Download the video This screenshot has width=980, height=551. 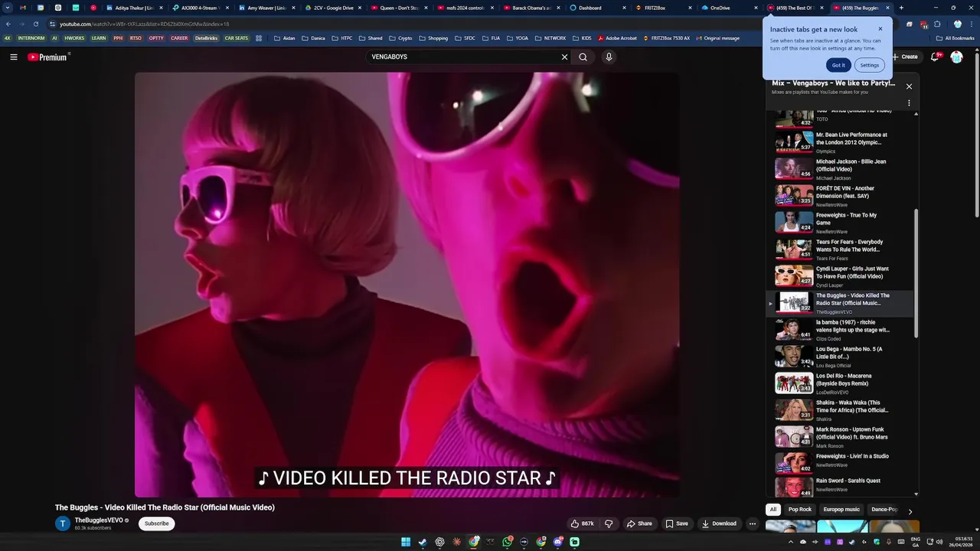[x=720, y=523]
